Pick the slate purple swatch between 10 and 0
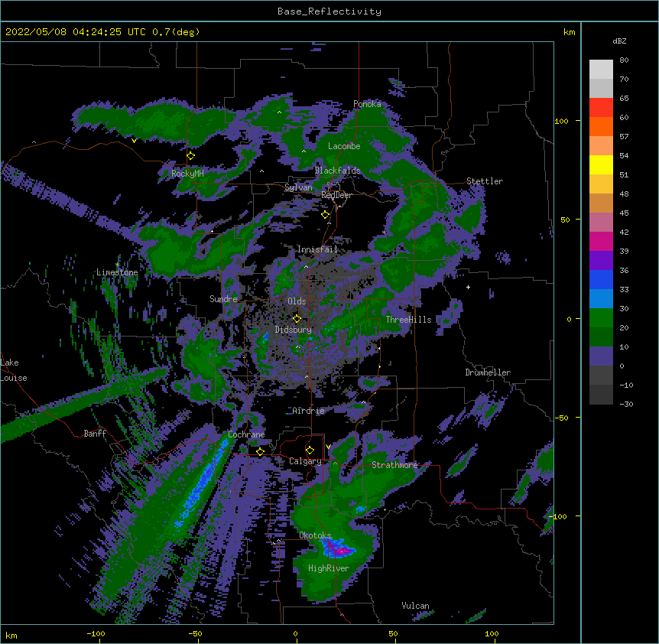This screenshot has width=659, height=644. coord(601,356)
